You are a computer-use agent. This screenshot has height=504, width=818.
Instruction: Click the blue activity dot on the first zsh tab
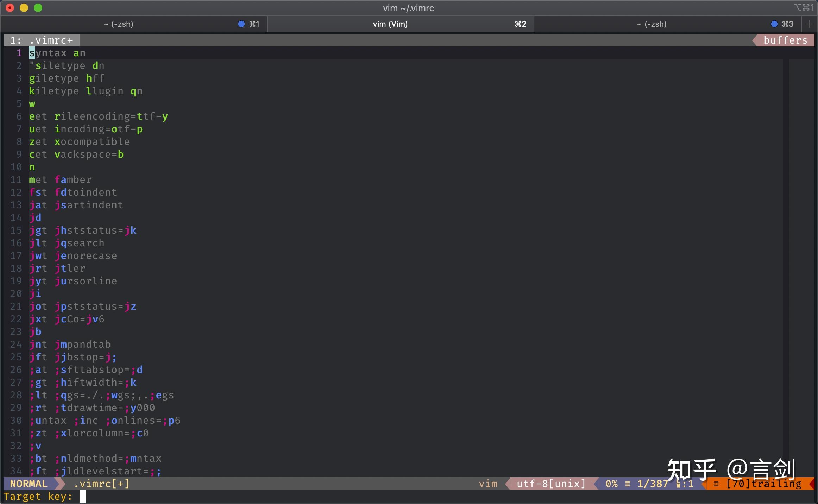(241, 24)
